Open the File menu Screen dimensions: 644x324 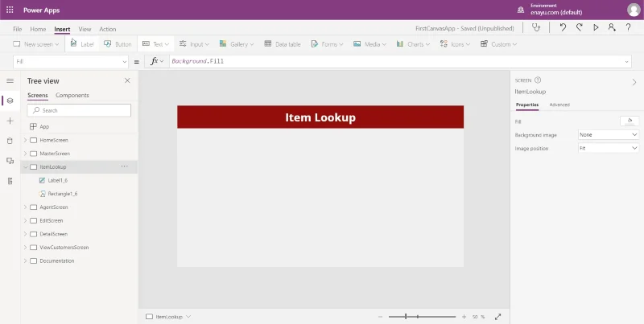tap(17, 29)
